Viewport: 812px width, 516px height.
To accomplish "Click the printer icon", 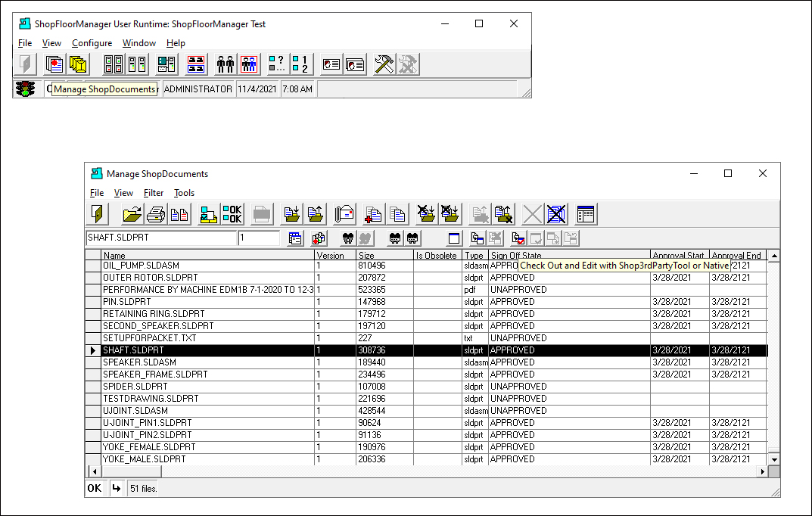I will click(x=156, y=214).
